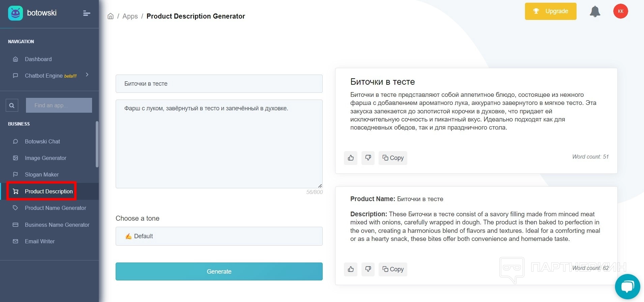
Task: Click the home breadcrumb icon
Action: click(x=111, y=16)
